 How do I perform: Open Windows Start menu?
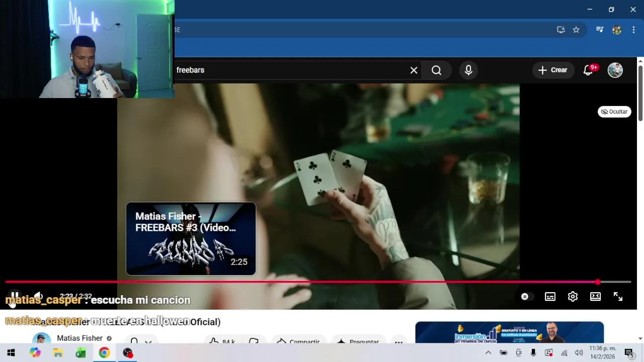(11, 353)
